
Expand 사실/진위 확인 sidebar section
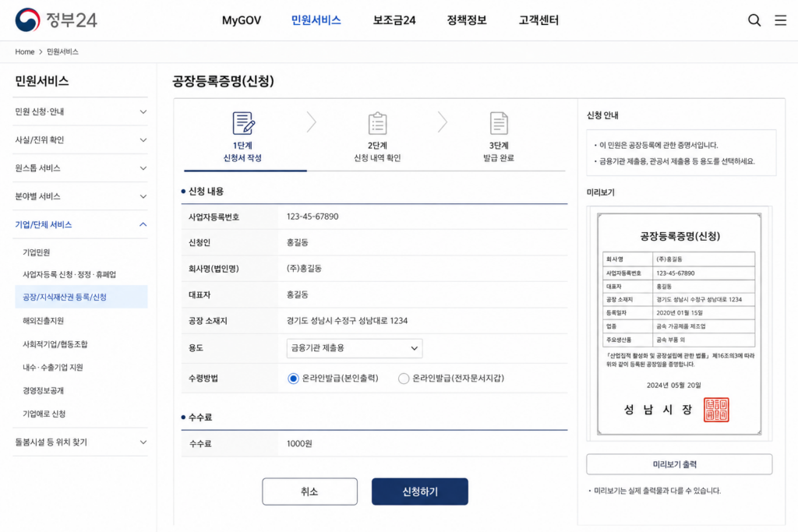[x=80, y=140]
